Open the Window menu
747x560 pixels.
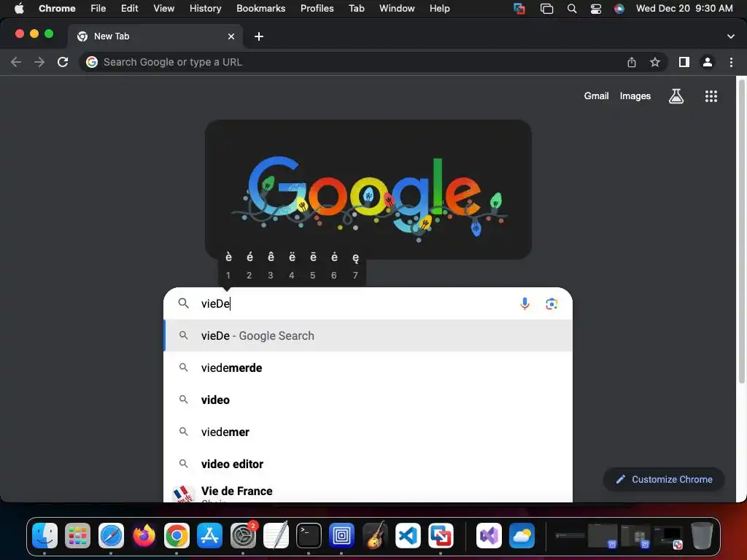(x=397, y=9)
